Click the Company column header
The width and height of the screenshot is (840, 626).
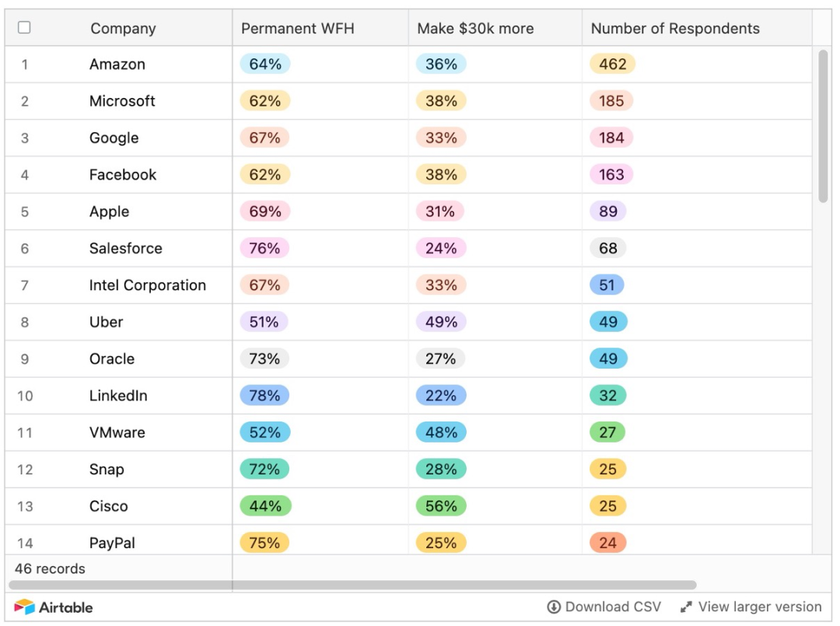coord(123,29)
